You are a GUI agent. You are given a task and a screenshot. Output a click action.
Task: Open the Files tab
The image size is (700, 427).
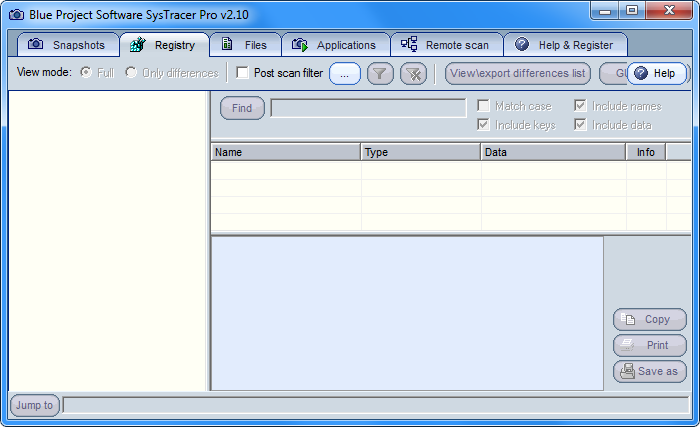point(246,45)
